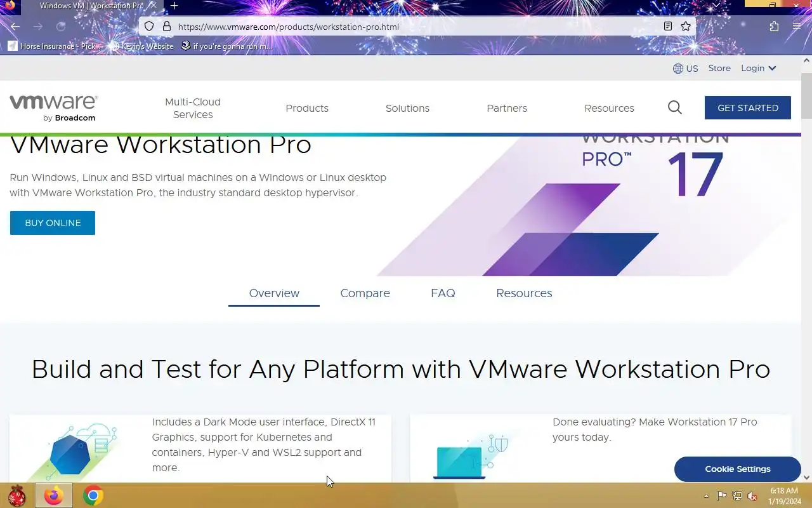
Task: Open the "if you're gonna run m..." bookmark
Action: [226, 46]
